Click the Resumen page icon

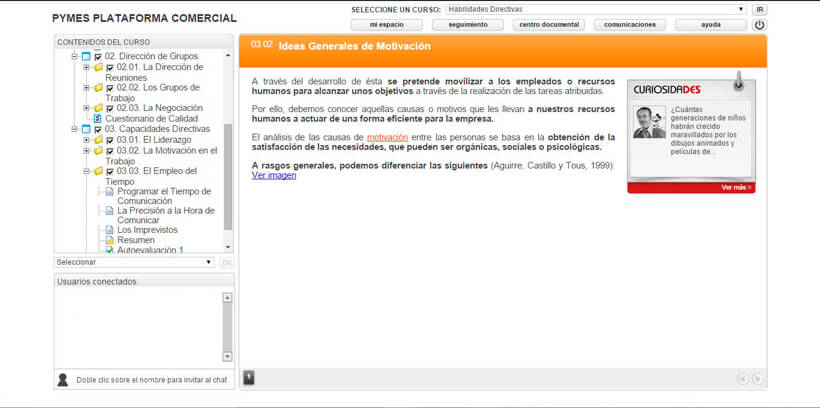pyautogui.click(x=109, y=241)
